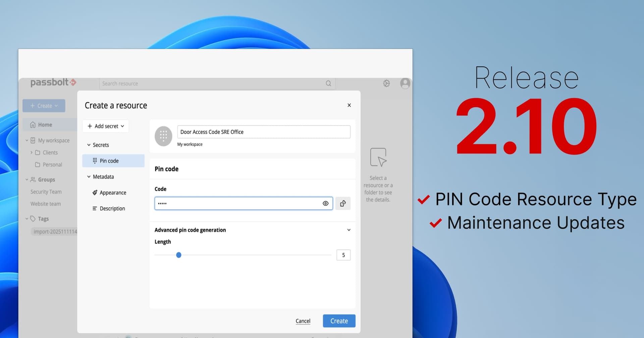Open the user profile avatar
This screenshot has width=644, height=338.
coord(405,83)
